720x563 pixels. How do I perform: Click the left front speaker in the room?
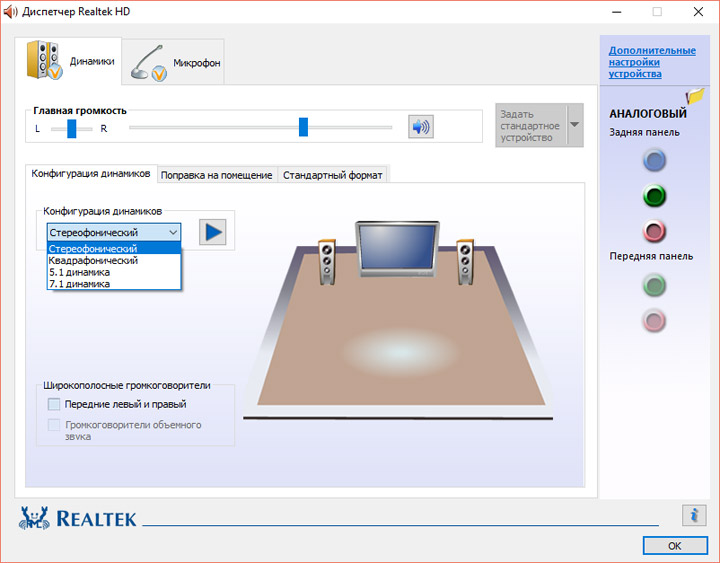coord(327,262)
